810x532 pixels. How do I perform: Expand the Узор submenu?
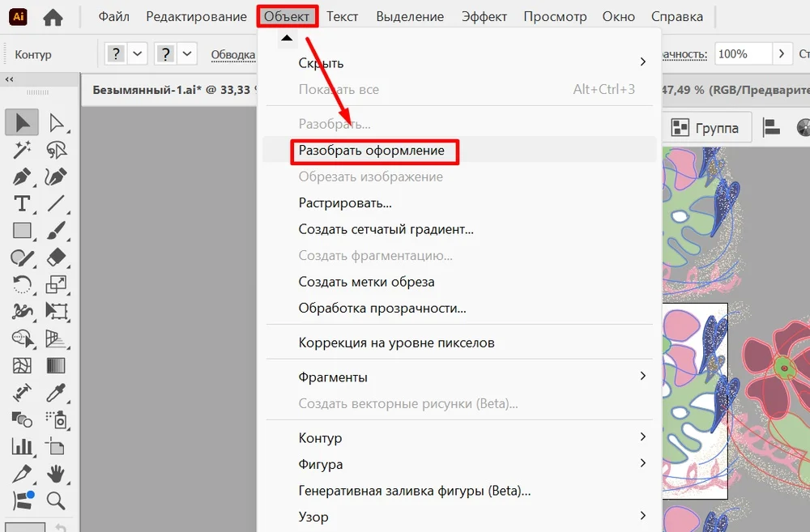click(x=642, y=517)
